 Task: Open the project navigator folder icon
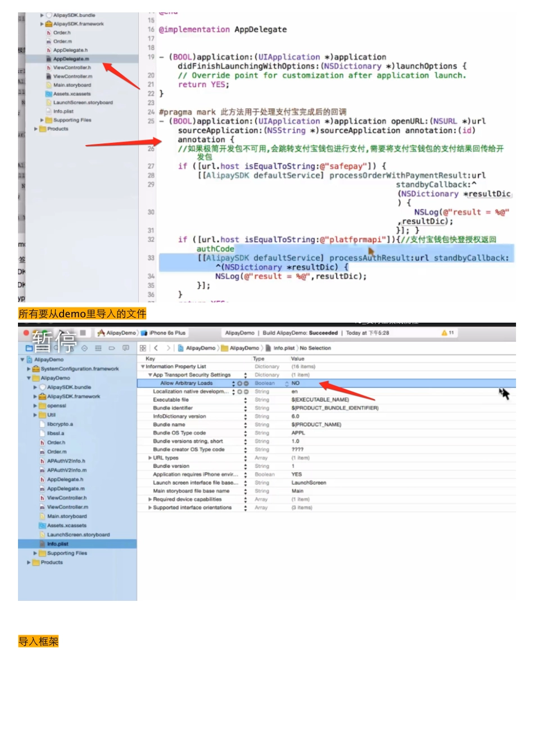click(x=29, y=348)
